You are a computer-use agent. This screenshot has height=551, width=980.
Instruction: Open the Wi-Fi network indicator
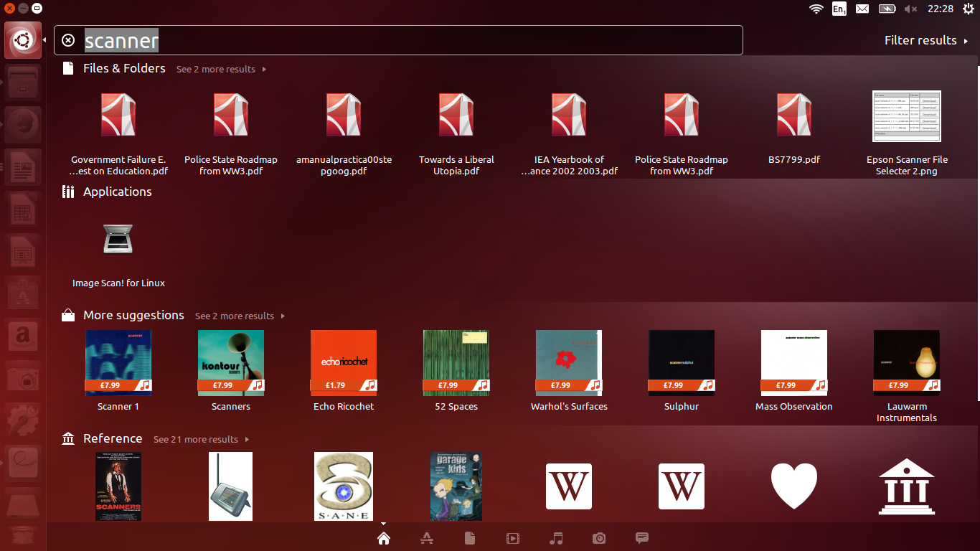point(816,9)
